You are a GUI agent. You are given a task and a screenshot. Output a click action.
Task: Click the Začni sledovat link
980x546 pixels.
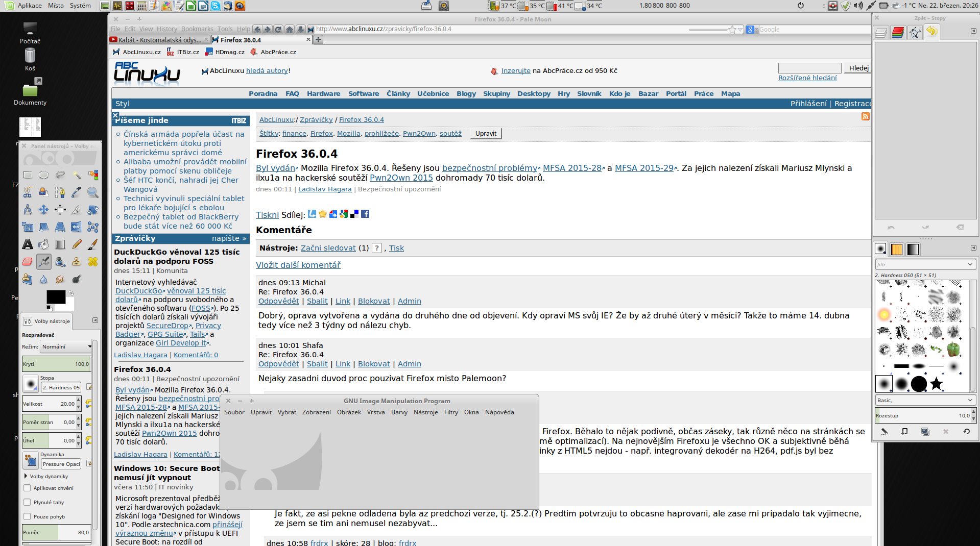tap(328, 248)
